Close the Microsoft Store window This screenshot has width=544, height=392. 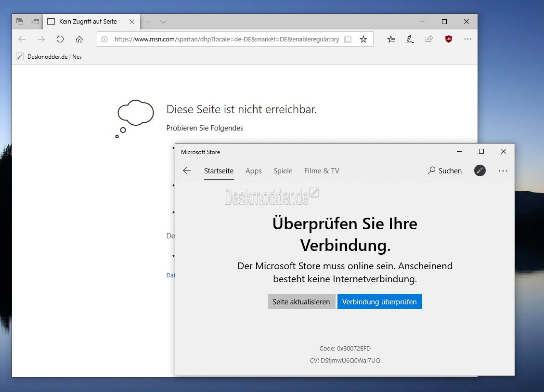pos(504,151)
